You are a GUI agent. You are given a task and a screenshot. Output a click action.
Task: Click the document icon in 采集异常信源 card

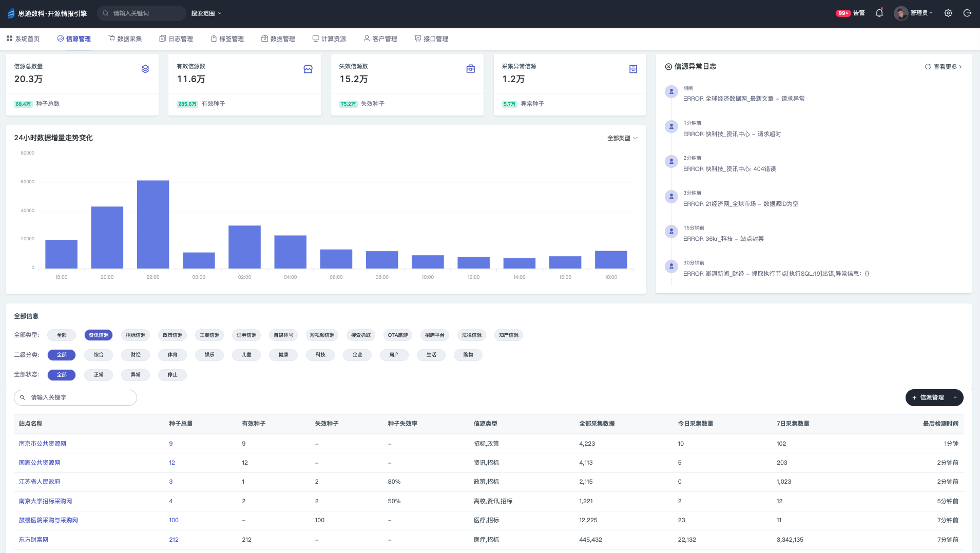633,69
